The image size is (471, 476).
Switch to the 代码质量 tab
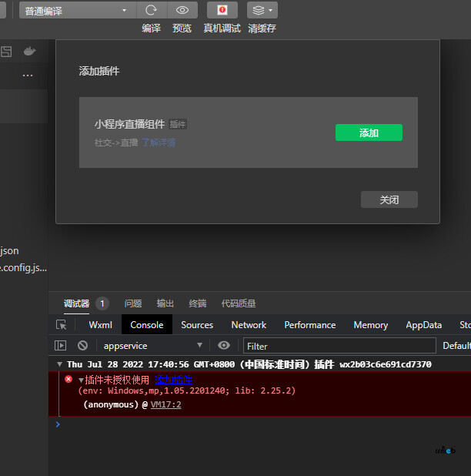point(239,303)
